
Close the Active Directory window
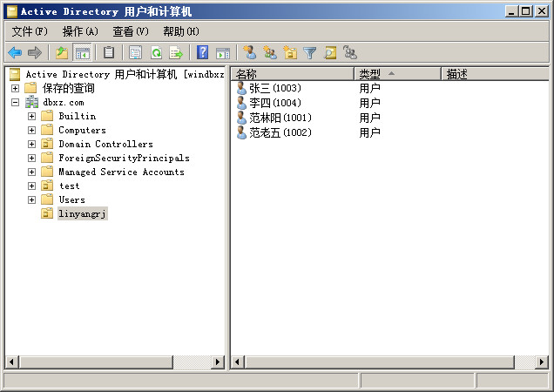541,11
